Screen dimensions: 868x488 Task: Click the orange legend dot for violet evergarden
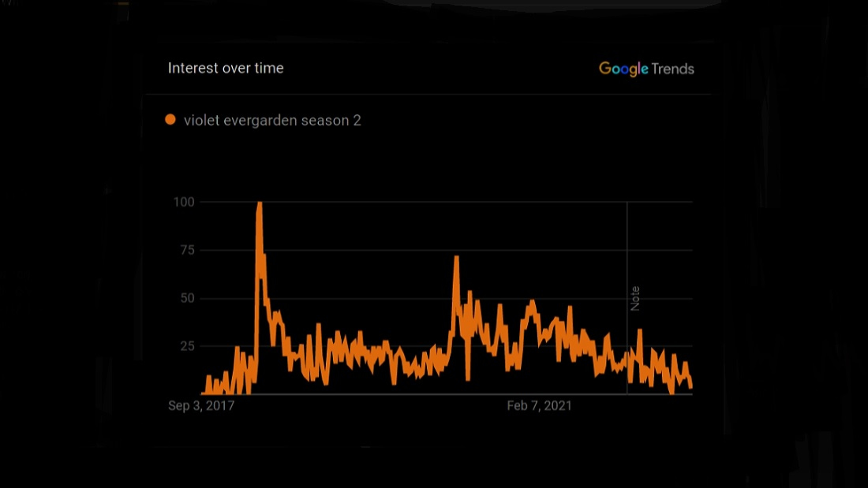[x=170, y=120]
